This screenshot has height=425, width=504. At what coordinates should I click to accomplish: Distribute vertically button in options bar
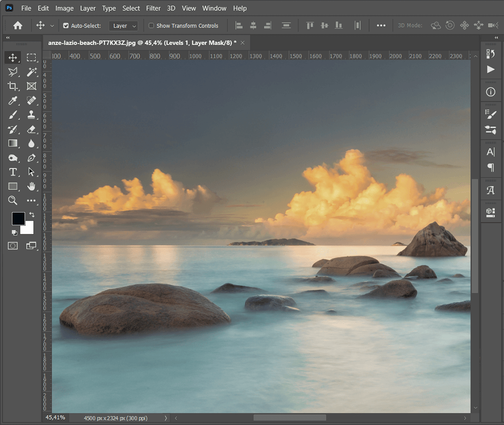(286, 26)
